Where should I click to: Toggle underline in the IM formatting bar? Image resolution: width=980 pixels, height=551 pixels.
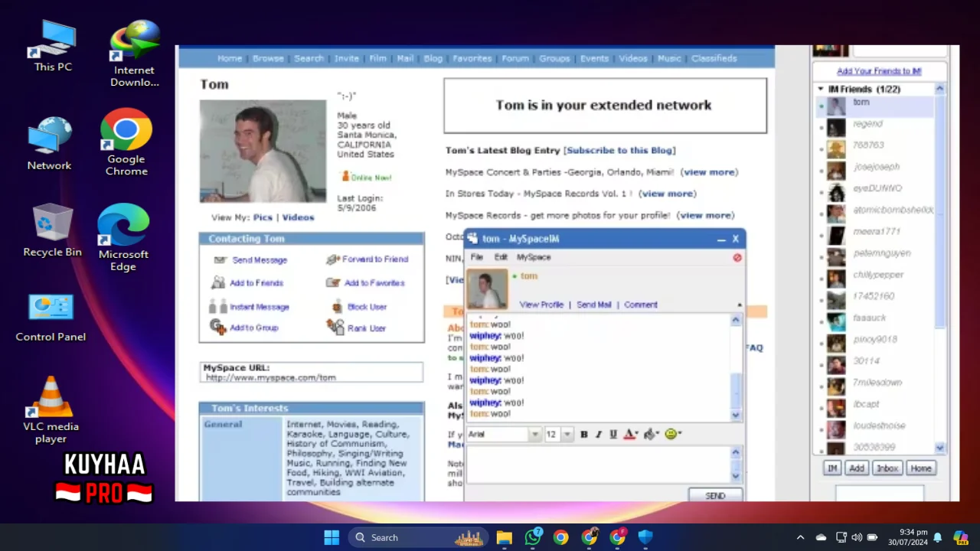pyautogui.click(x=613, y=434)
